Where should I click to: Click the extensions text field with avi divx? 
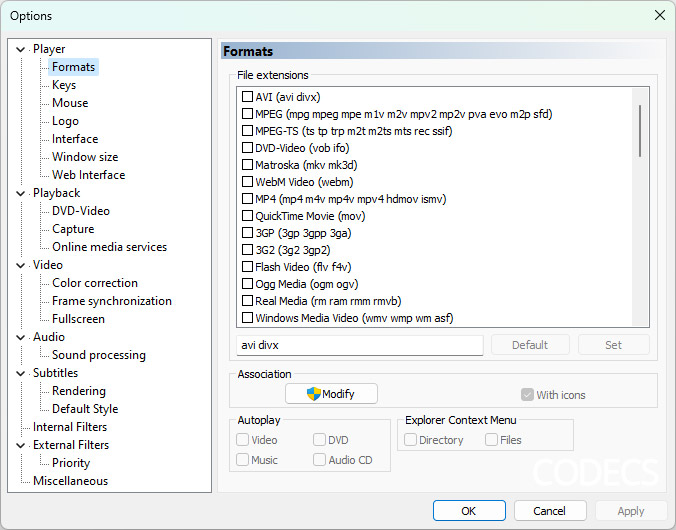click(x=360, y=345)
